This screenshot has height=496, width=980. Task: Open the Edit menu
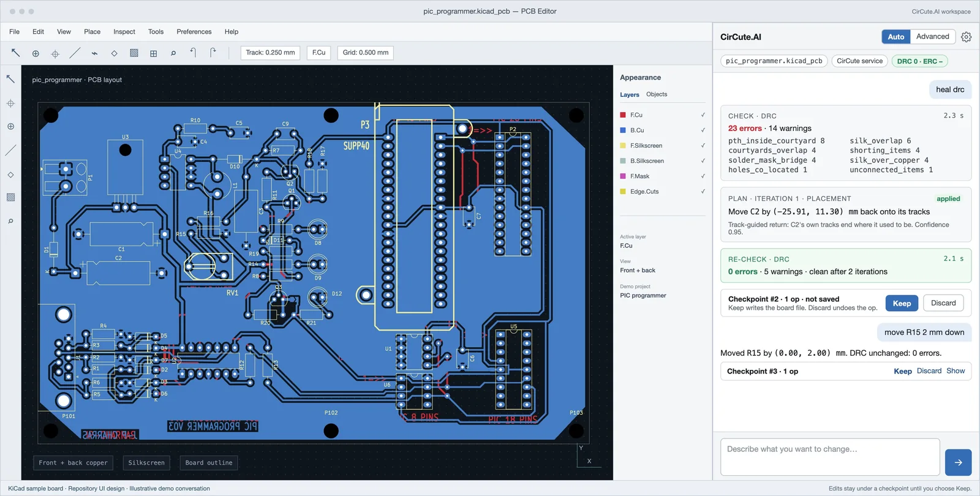coord(38,32)
